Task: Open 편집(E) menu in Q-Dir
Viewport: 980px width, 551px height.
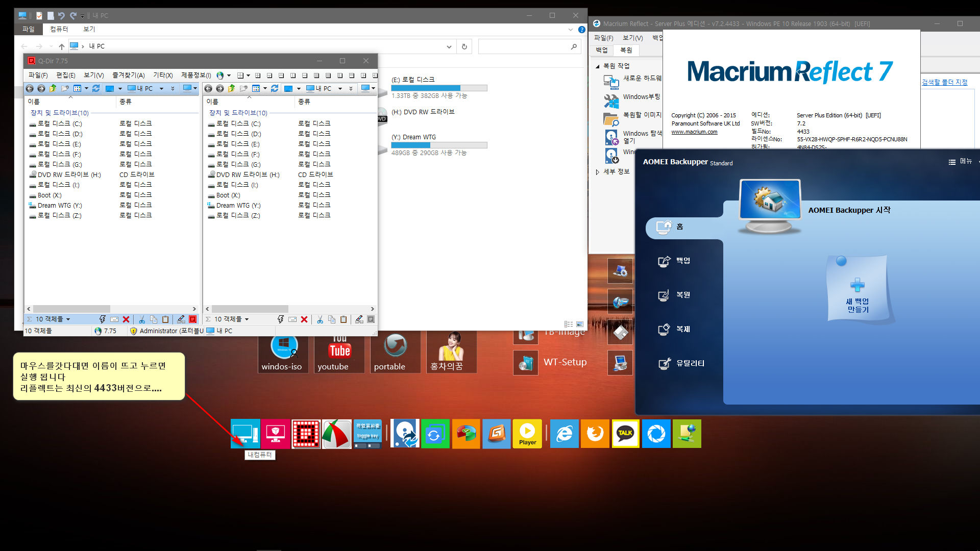Action: [x=66, y=76]
